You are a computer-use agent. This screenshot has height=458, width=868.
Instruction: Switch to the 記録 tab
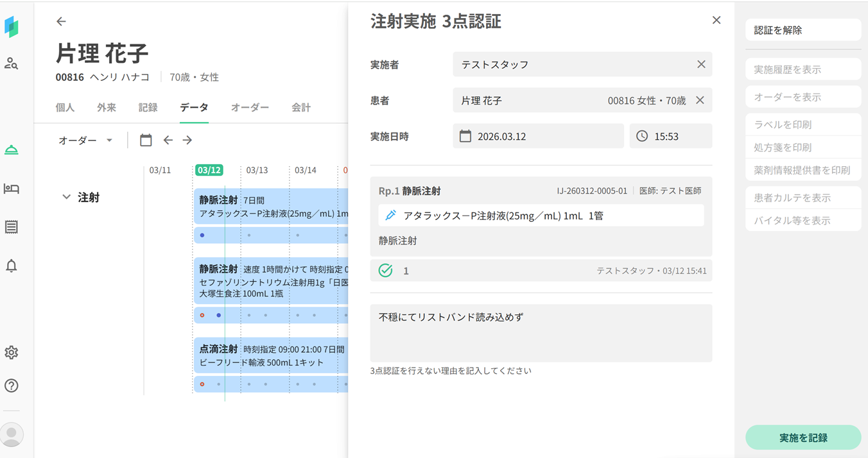(148, 108)
